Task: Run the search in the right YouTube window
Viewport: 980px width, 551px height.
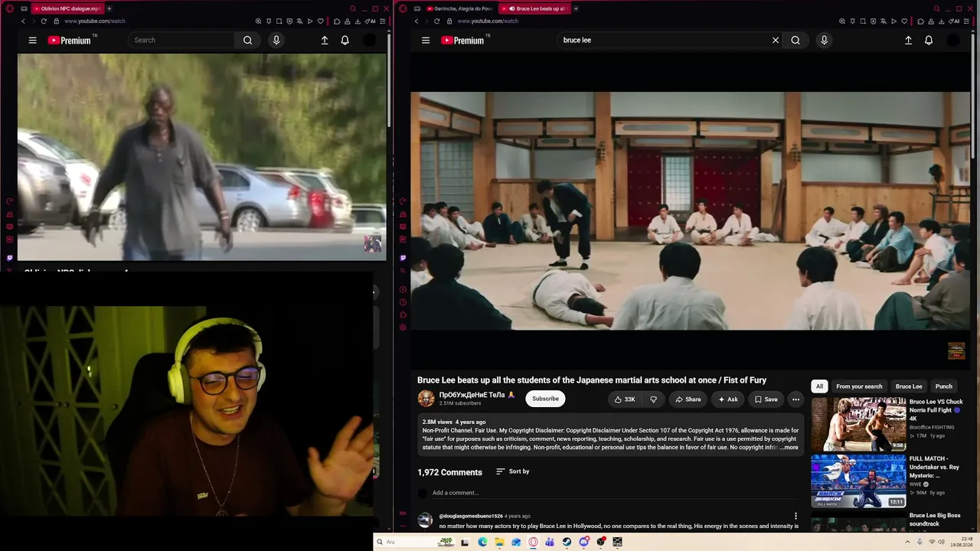Action: [x=795, y=40]
